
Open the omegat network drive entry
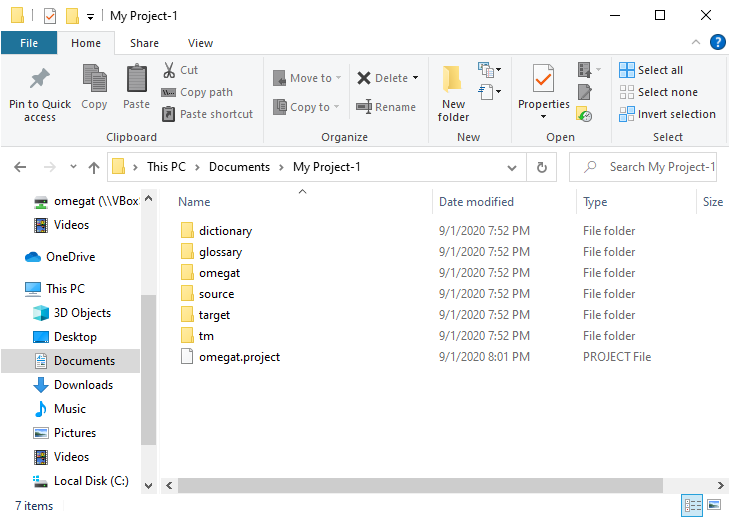(x=86, y=201)
